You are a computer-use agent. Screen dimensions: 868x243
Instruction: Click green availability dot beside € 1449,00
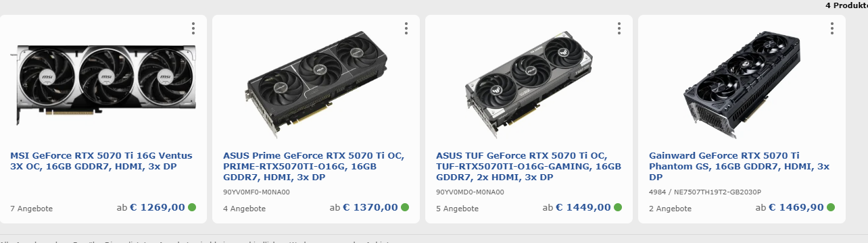pos(618,207)
